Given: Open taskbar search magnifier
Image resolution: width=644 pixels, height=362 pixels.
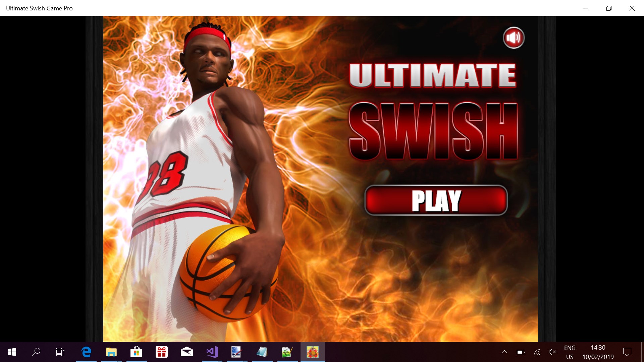Looking at the screenshot, I should 36,352.
